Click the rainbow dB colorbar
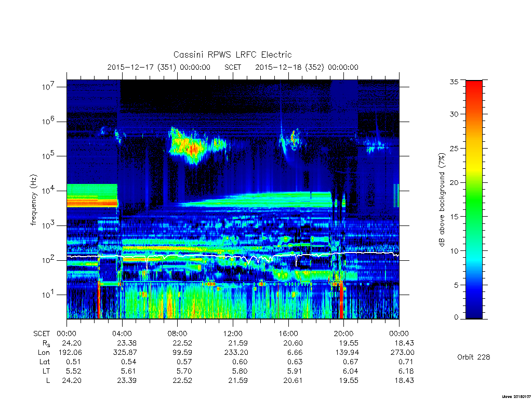 tap(474, 199)
